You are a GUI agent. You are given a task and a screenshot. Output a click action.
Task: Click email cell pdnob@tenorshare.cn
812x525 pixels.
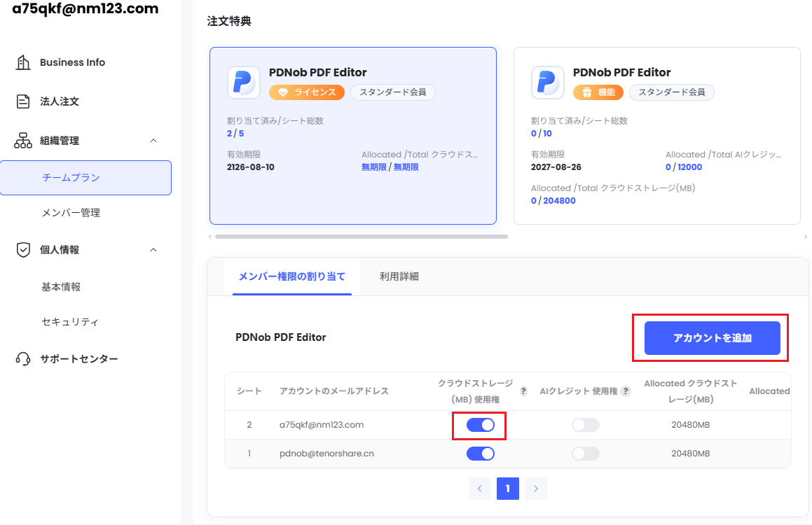pos(326,453)
